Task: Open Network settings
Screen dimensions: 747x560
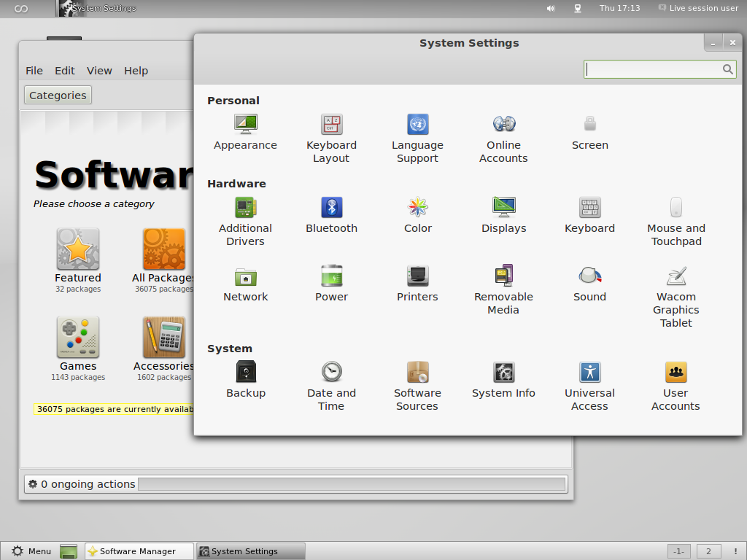Action: coord(245,284)
